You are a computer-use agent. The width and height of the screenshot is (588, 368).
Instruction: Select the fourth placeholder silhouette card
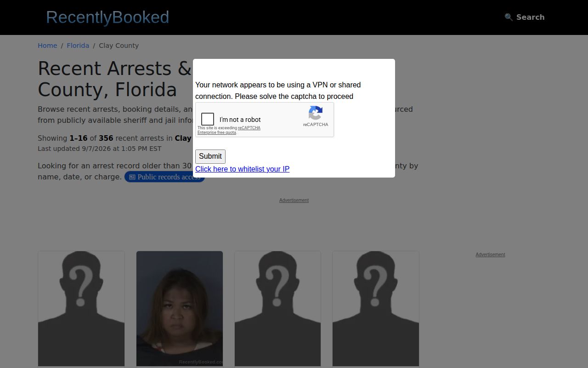[x=376, y=309]
